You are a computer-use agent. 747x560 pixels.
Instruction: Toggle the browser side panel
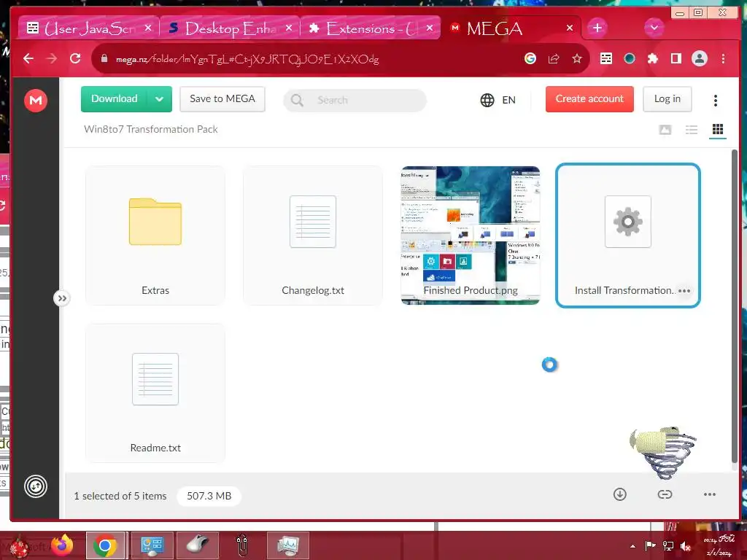(676, 58)
